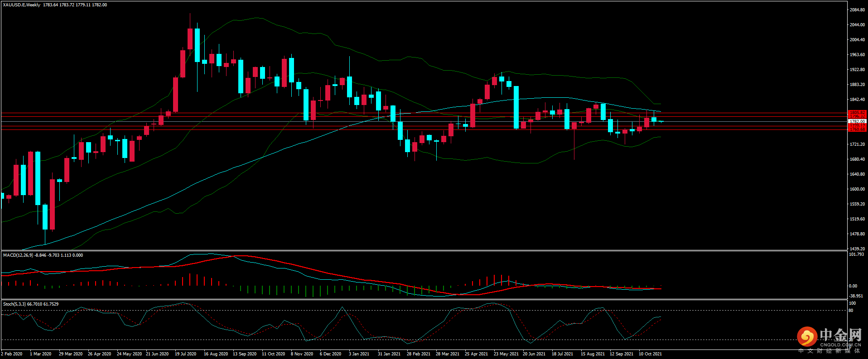This screenshot has height=359, width=868.
Task: Click the 2044.00 price axis label
Action: click(857, 25)
